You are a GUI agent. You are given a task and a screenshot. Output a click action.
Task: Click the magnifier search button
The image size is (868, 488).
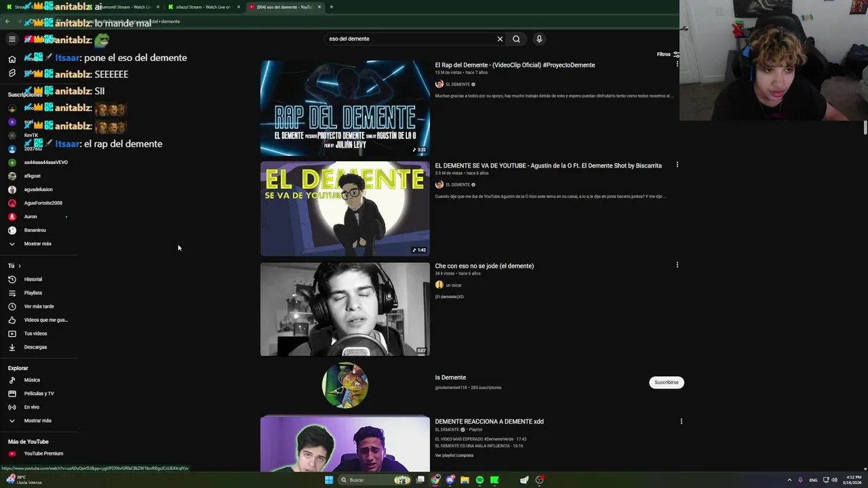(x=516, y=39)
